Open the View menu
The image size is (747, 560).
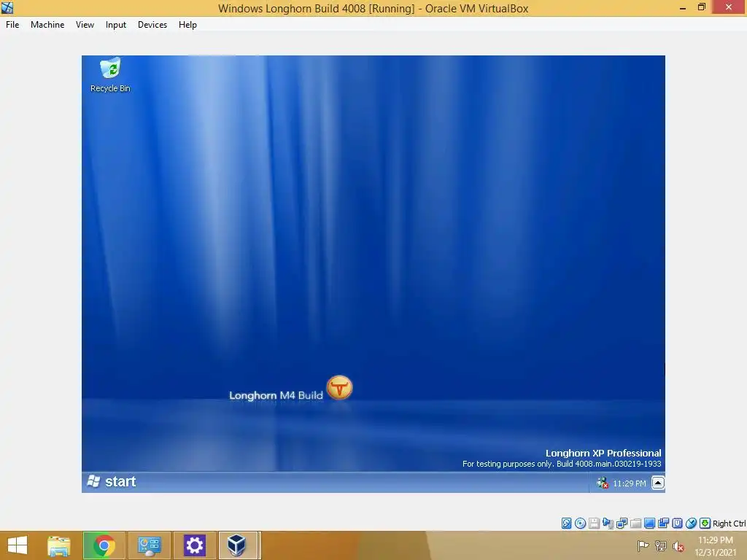coord(85,25)
